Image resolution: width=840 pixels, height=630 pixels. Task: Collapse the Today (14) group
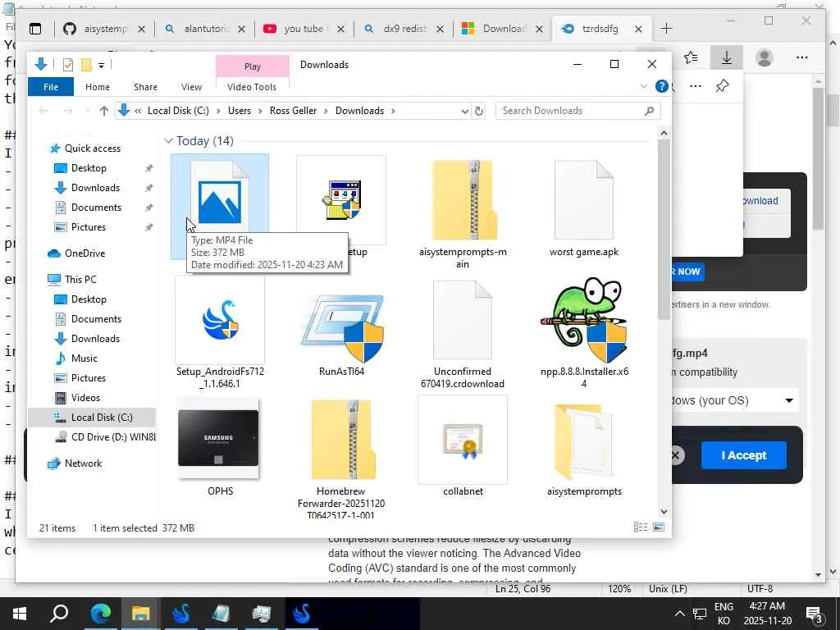pyautogui.click(x=169, y=141)
